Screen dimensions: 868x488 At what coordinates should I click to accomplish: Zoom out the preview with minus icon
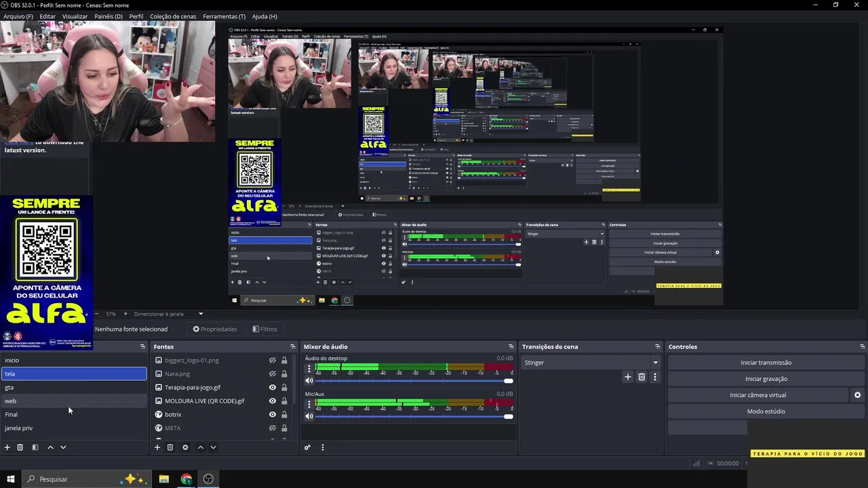[96, 314]
